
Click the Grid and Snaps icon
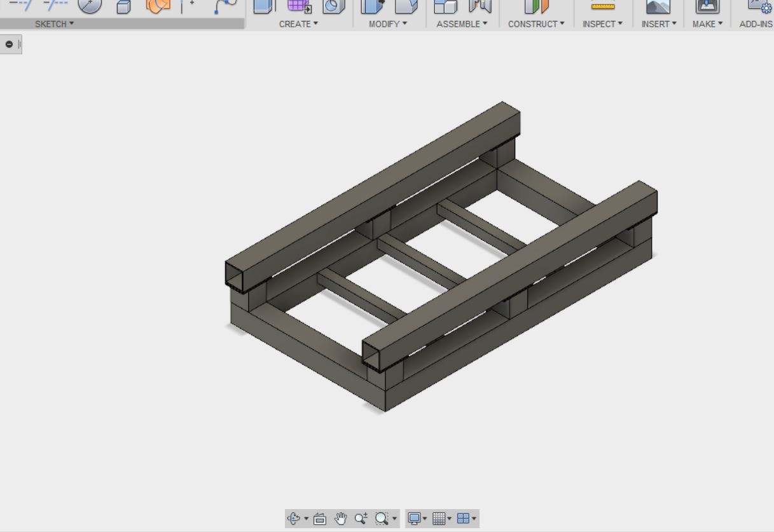coord(438,519)
